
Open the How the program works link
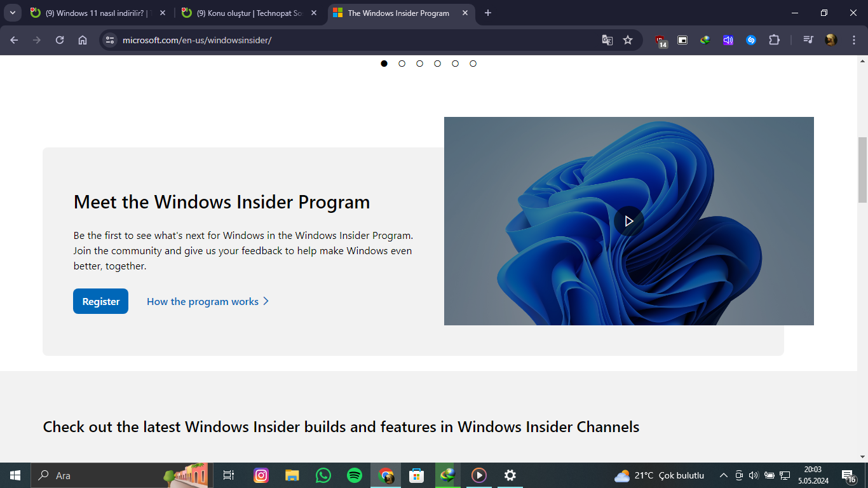tap(208, 301)
